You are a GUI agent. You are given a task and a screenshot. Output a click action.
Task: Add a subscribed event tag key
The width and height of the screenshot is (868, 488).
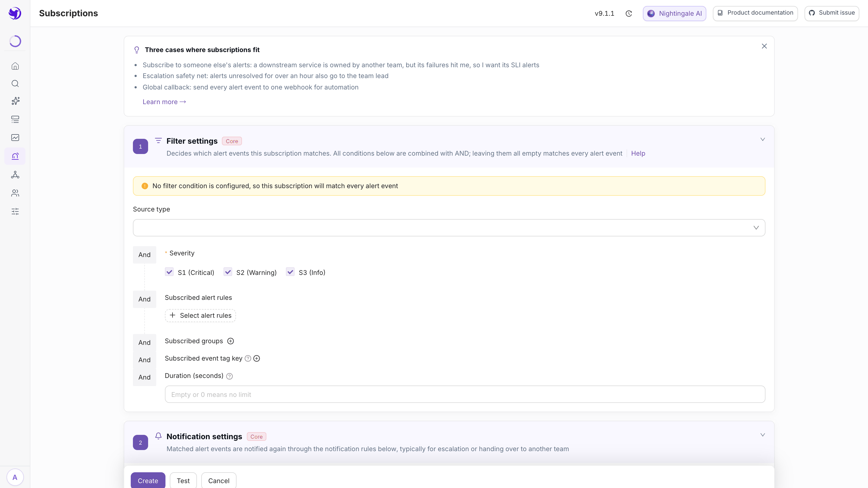click(257, 359)
